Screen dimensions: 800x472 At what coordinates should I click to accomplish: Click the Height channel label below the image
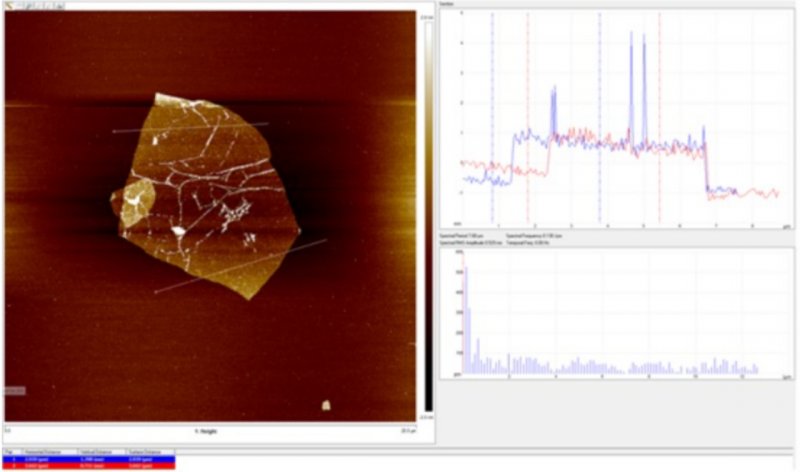208,430
